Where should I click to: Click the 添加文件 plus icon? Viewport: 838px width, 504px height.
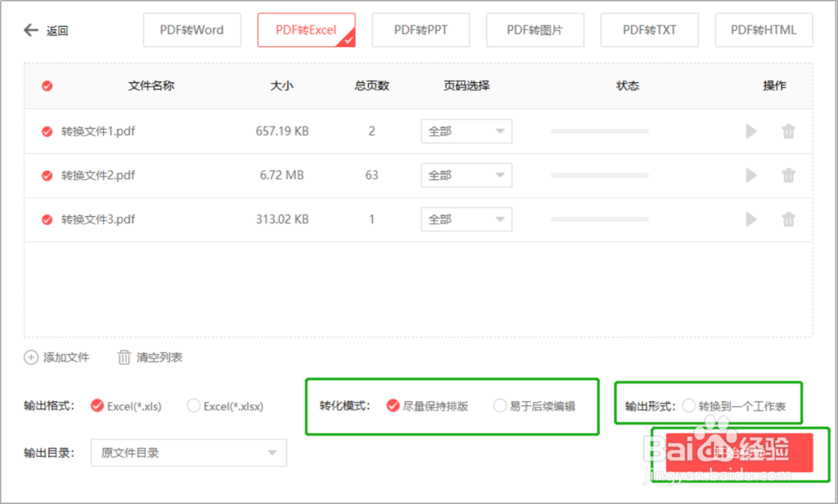[30, 357]
